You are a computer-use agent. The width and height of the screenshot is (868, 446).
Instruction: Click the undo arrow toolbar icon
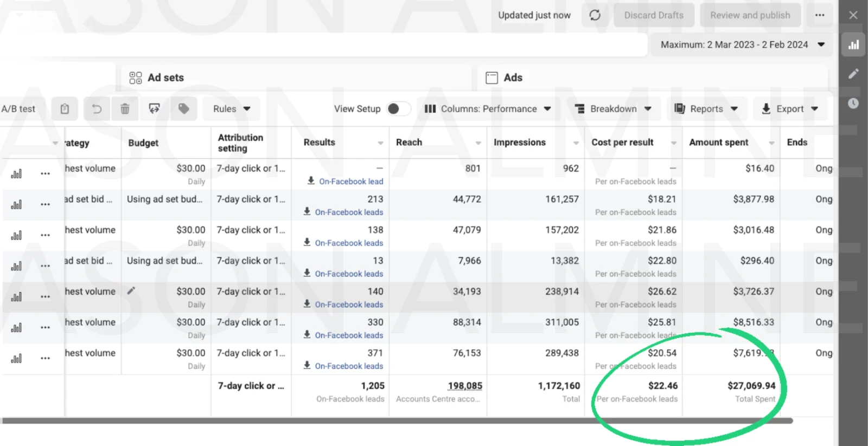click(97, 109)
